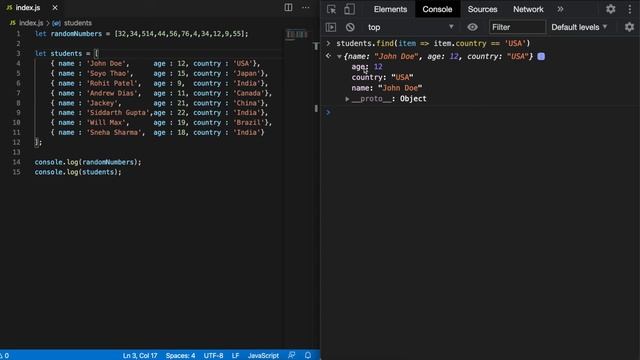Click the warnings count in status bar
The height and width of the screenshot is (360, 640).
tap(5, 356)
